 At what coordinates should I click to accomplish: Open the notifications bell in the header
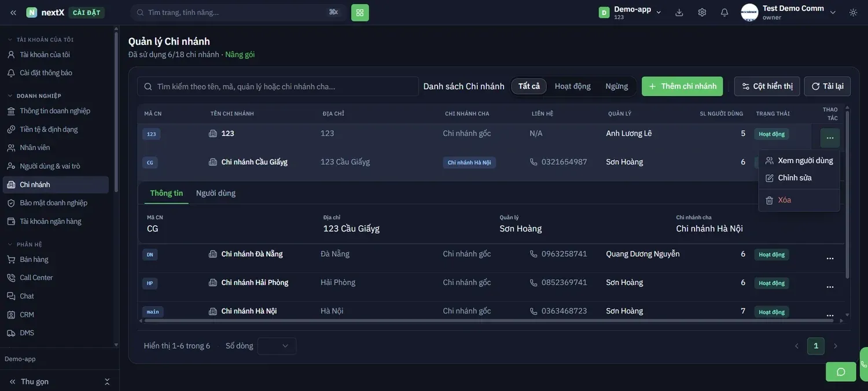click(x=724, y=12)
